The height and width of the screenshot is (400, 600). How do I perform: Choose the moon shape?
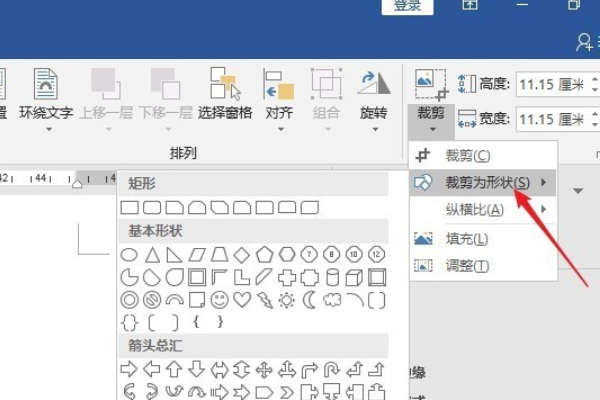click(x=309, y=300)
